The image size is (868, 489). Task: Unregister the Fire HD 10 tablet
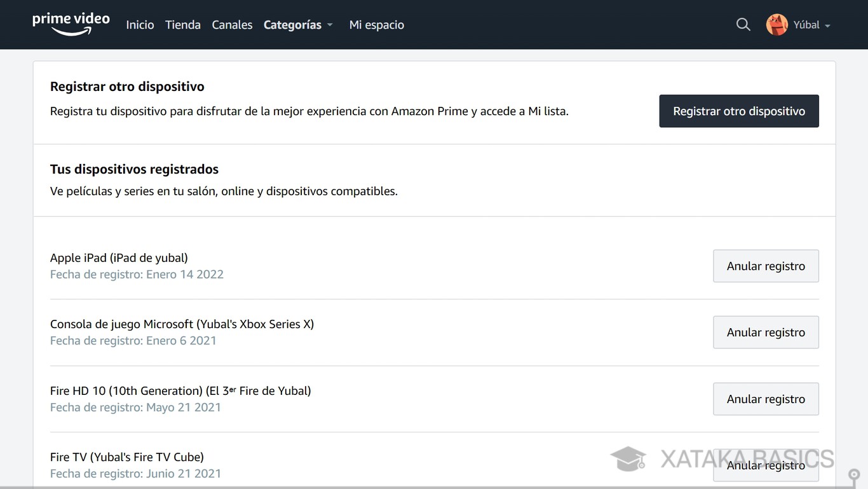tap(766, 399)
